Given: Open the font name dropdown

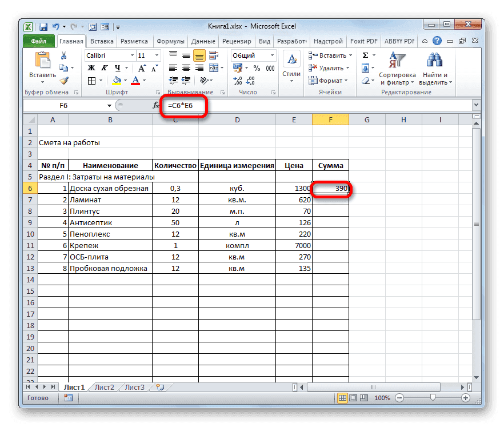Looking at the screenshot, I should pyautogui.click(x=131, y=55).
